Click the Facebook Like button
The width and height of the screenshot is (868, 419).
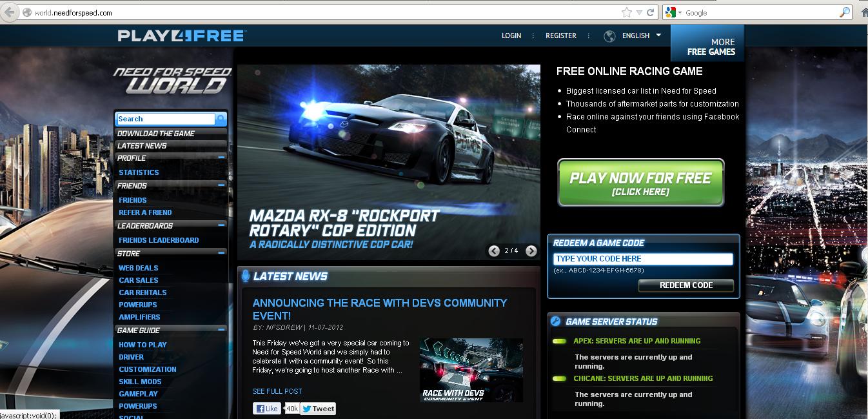point(266,409)
